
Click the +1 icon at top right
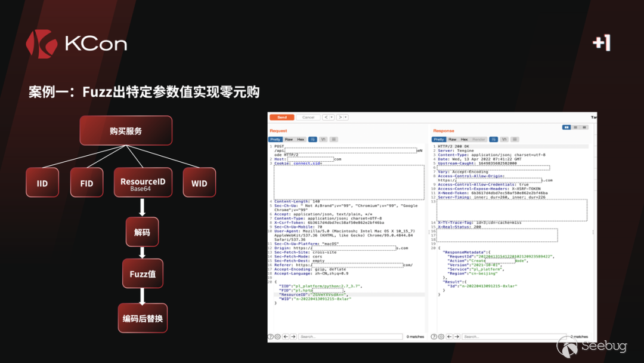(x=602, y=43)
